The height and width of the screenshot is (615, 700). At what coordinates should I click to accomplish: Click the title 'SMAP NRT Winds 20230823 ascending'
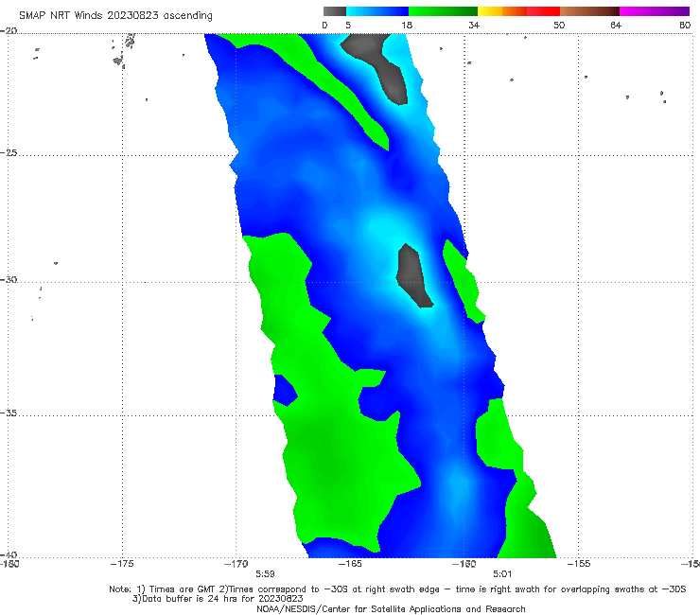point(115,15)
